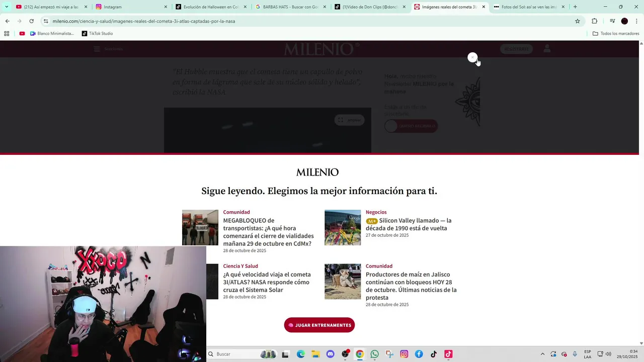The image size is (644, 362).
Task: Open the black TikTok taskbar icon
Action: [x=434, y=354]
